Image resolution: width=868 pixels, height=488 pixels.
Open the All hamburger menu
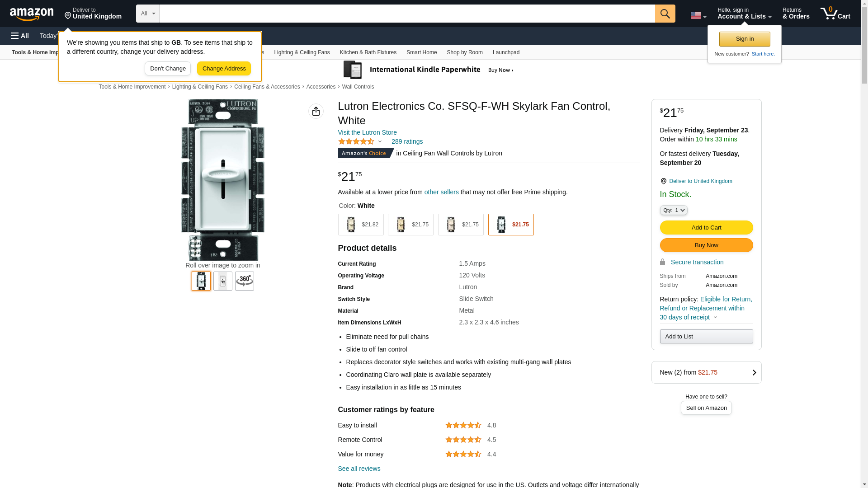(x=20, y=36)
